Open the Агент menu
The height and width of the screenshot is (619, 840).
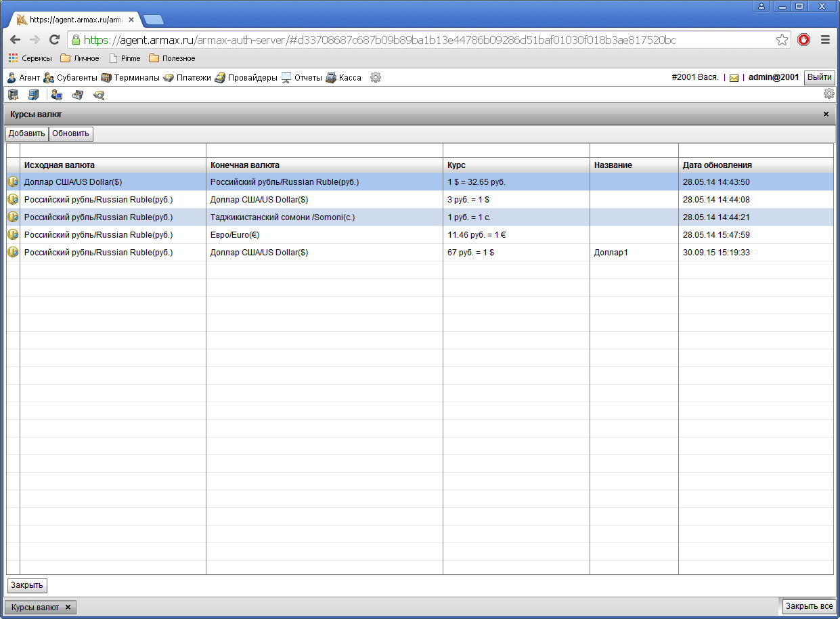(x=24, y=78)
